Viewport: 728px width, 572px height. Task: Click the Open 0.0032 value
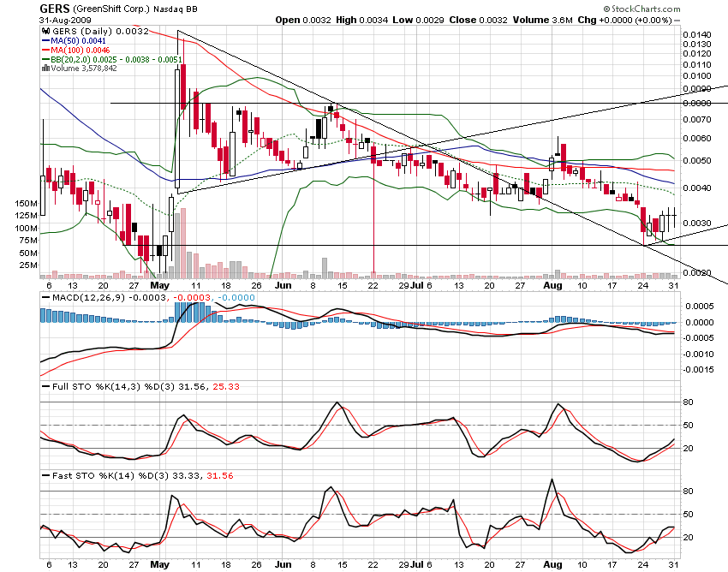303,20
